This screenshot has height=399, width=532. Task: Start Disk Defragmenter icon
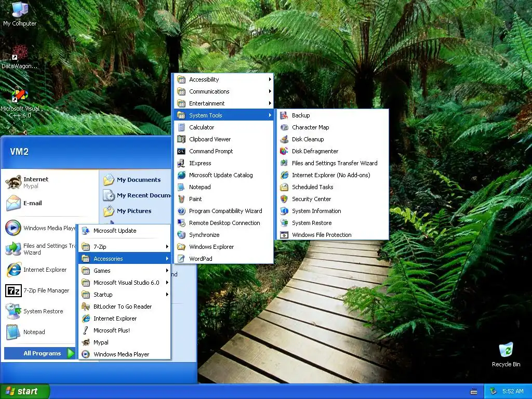pos(284,151)
